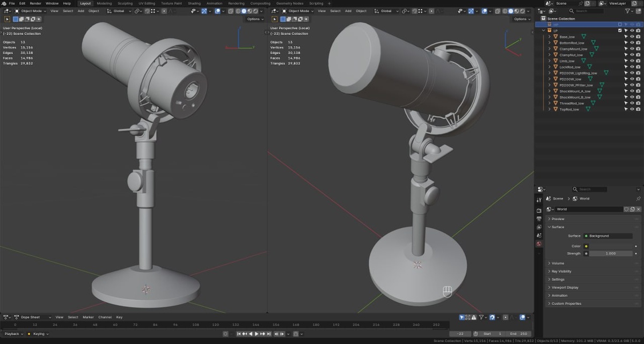
Task: Unlink the World datablock with X
Action: pyautogui.click(x=638, y=209)
